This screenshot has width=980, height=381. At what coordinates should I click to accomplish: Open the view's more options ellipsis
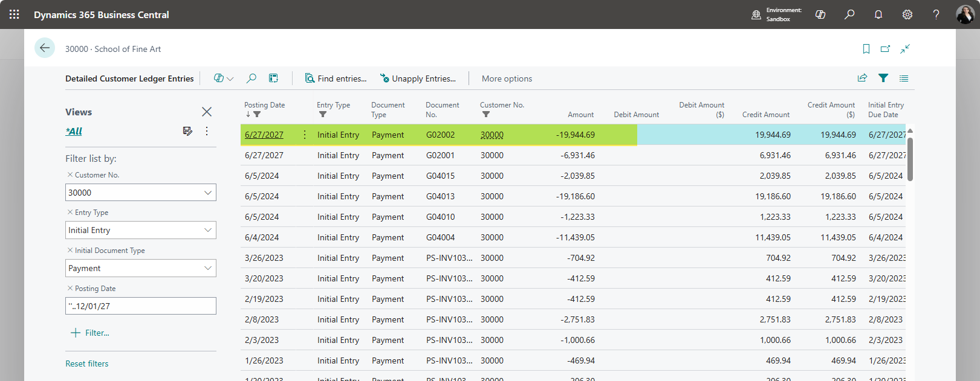pos(207,131)
